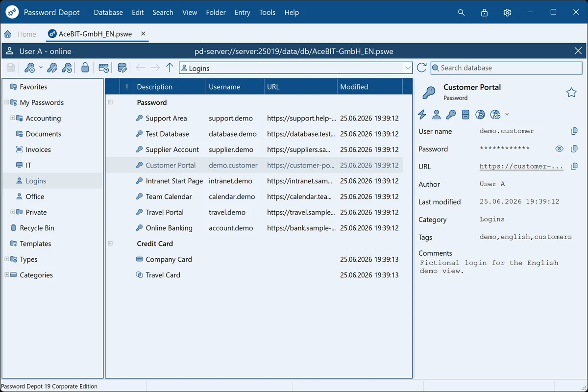Click the magnifier search icon in title bar
The image size is (588, 392).
point(461,13)
